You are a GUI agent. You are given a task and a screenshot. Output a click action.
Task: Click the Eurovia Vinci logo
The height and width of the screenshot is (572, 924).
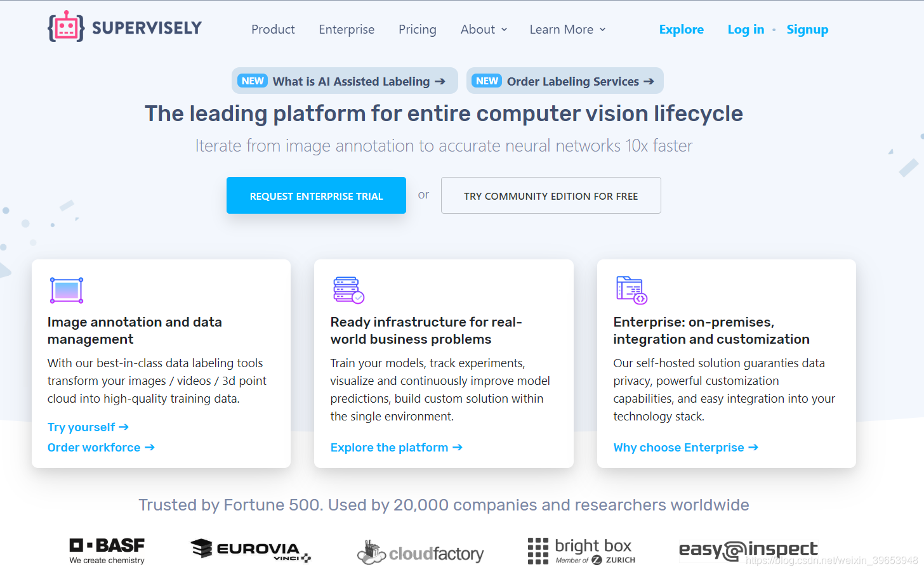251,550
